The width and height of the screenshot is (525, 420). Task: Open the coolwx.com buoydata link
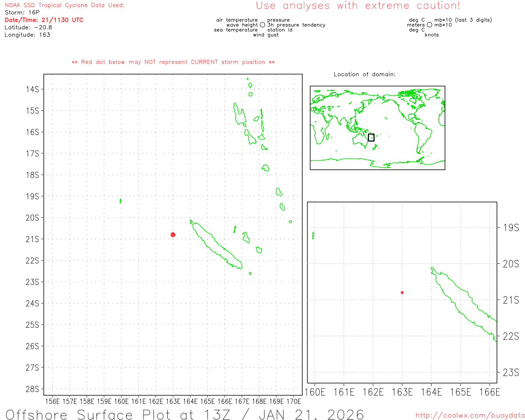470,415
